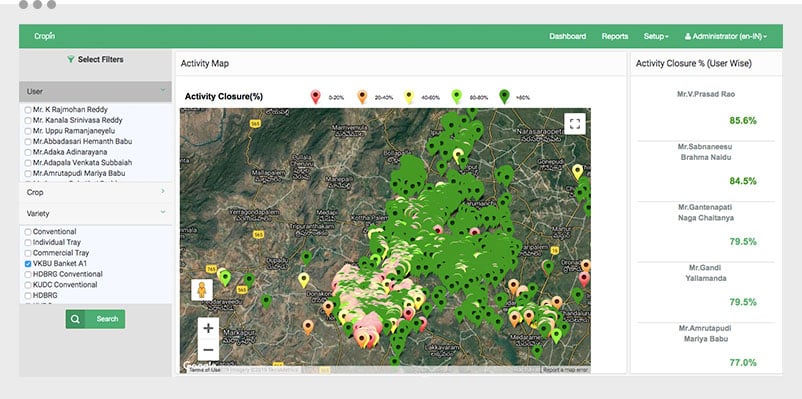Zoom out on the map

[x=208, y=350]
